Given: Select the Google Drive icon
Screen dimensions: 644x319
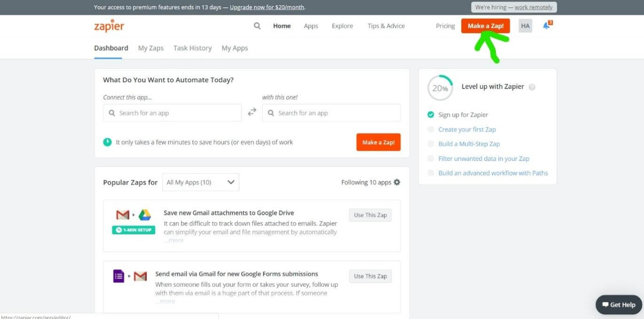Looking at the screenshot, I should [145, 214].
